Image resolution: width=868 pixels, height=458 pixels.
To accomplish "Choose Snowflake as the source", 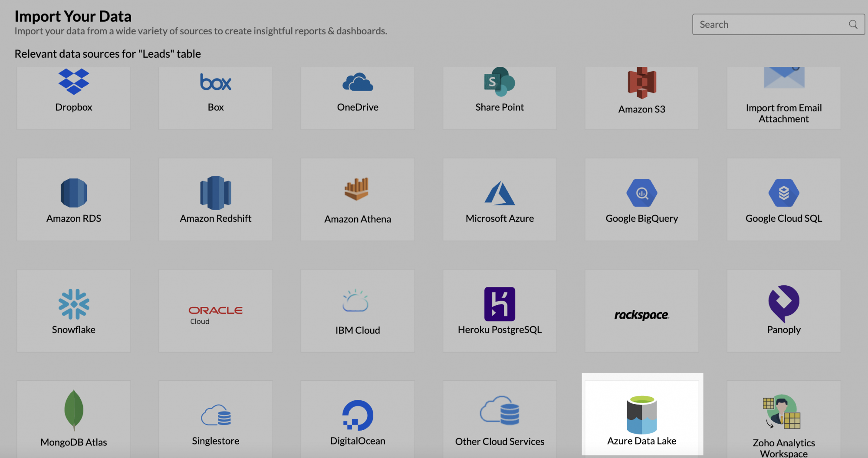I will coord(73,310).
